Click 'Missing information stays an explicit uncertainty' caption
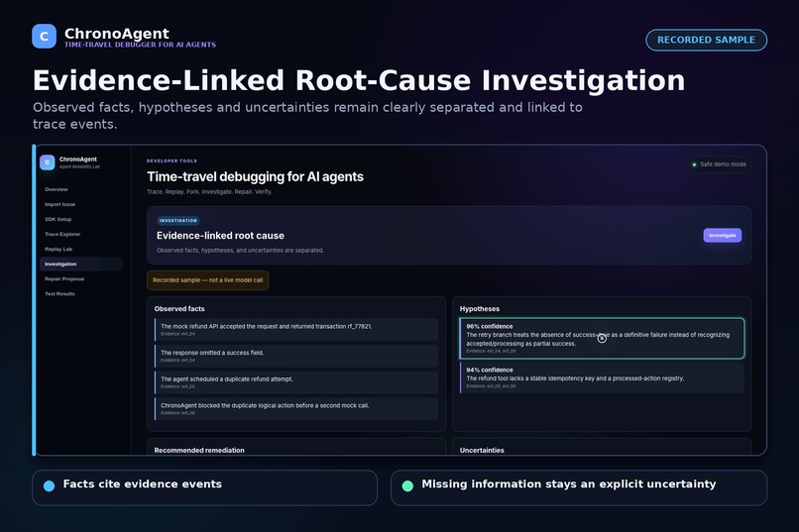This screenshot has width=799, height=532. click(x=569, y=484)
